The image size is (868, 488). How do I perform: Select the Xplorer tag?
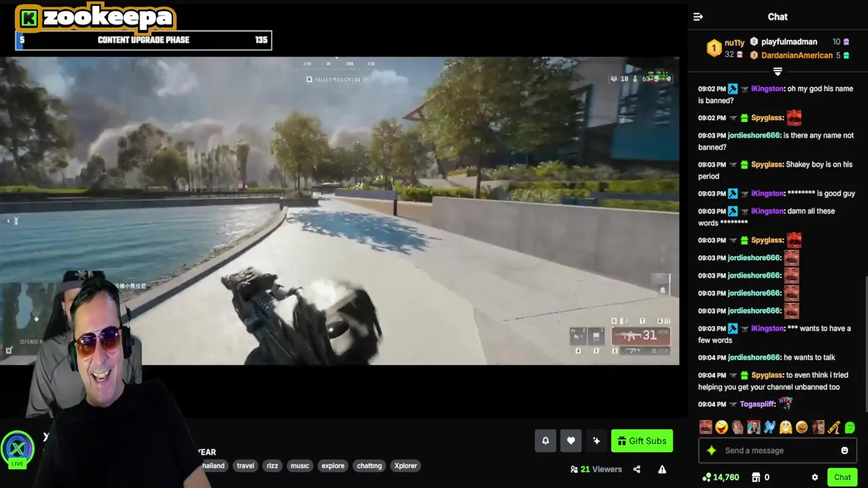point(406,466)
